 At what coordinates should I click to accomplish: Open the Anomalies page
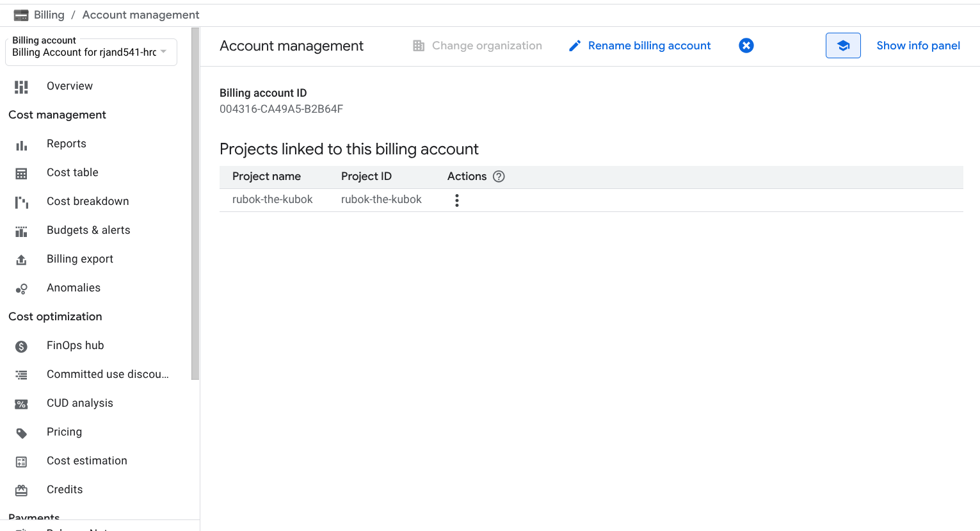tap(74, 288)
